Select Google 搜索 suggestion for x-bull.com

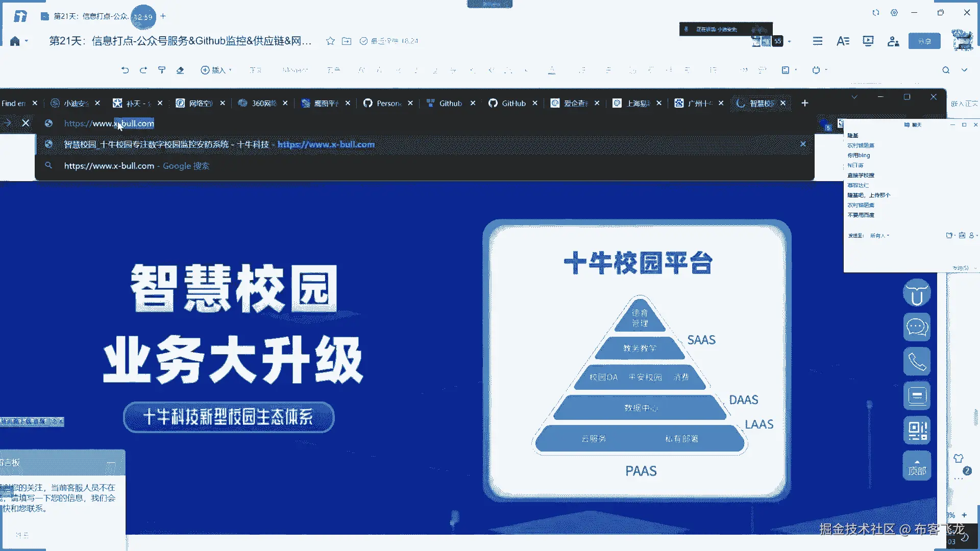pyautogui.click(x=137, y=166)
